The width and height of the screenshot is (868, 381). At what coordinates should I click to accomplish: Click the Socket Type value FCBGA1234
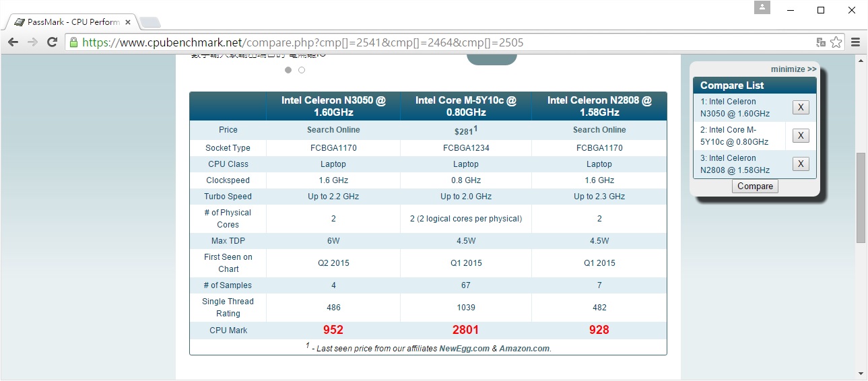tap(466, 148)
